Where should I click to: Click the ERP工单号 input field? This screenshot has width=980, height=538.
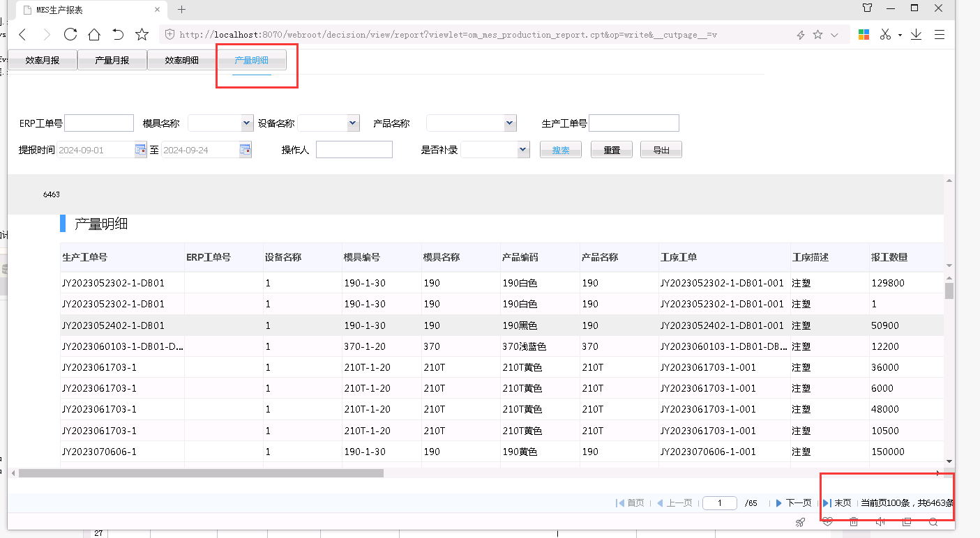[x=99, y=123]
